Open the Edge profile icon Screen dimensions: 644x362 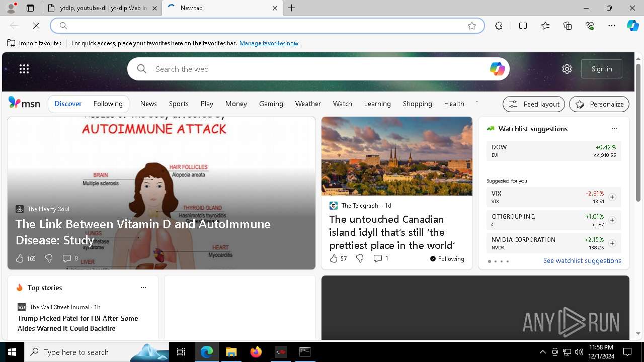pyautogui.click(x=11, y=8)
